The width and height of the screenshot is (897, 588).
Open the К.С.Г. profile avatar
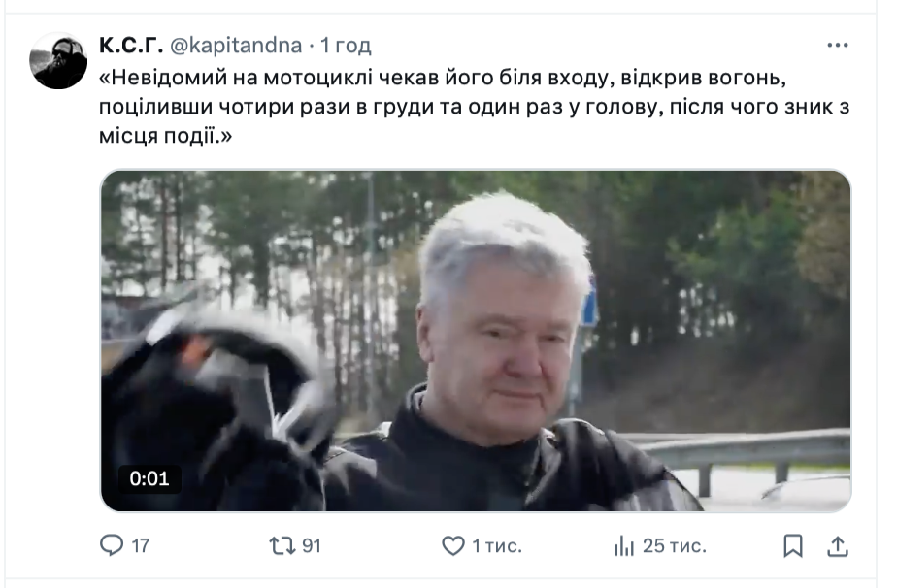click(x=58, y=60)
